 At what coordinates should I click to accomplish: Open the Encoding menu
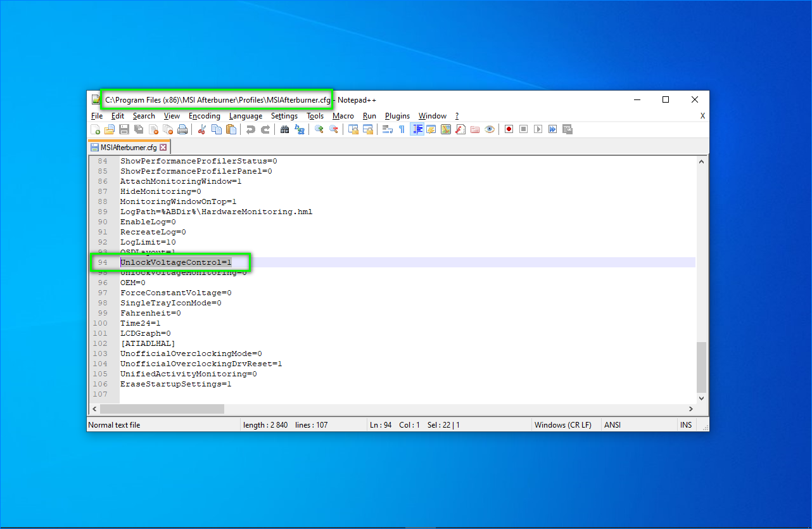coord(205,116)
